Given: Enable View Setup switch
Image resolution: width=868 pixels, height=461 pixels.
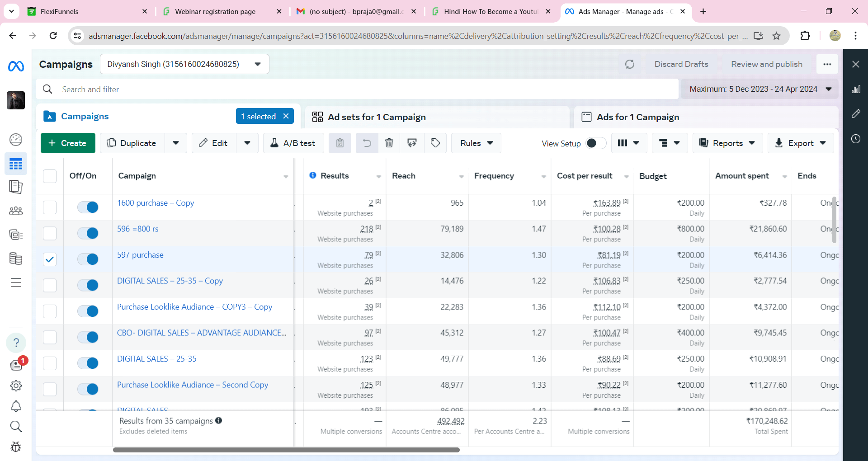Looking at the screenshot, I should pyautogui.click(x=595, y=143).
